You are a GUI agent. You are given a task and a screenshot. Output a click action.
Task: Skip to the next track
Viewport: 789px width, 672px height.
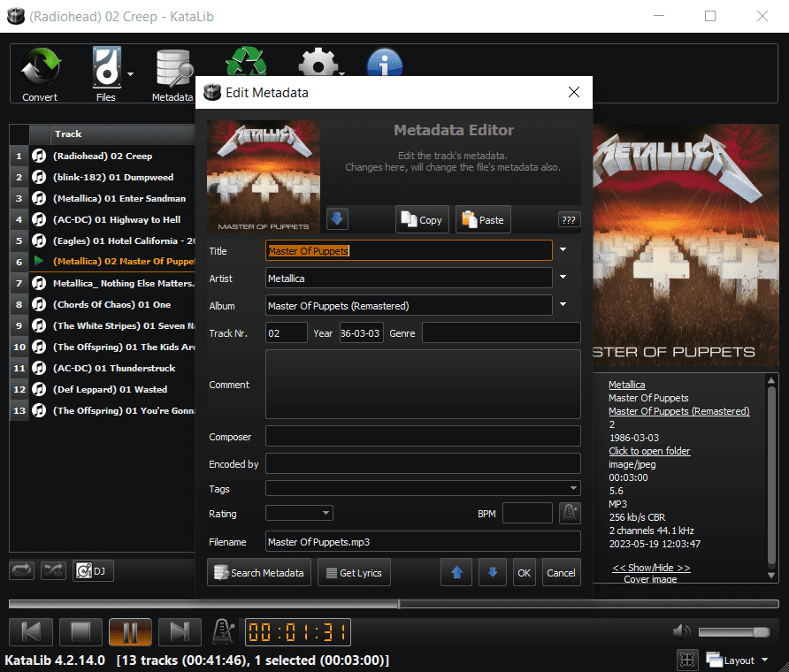(x=180, y=631)
